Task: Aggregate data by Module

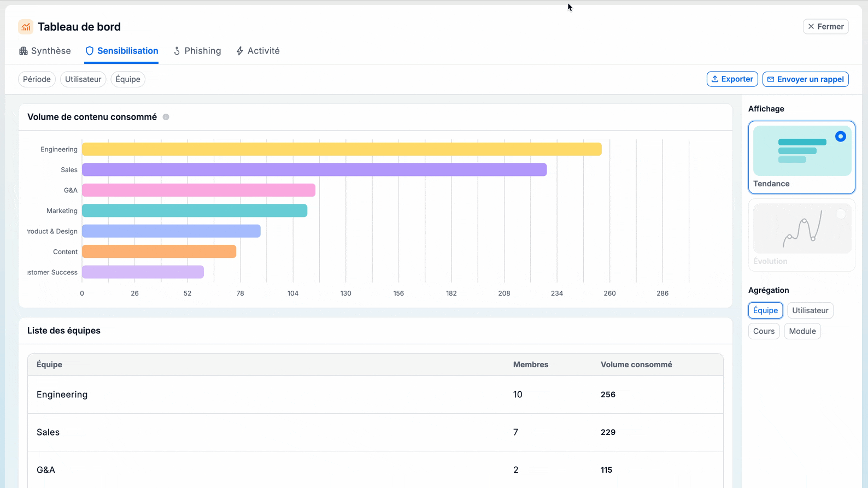Action: 802,331
